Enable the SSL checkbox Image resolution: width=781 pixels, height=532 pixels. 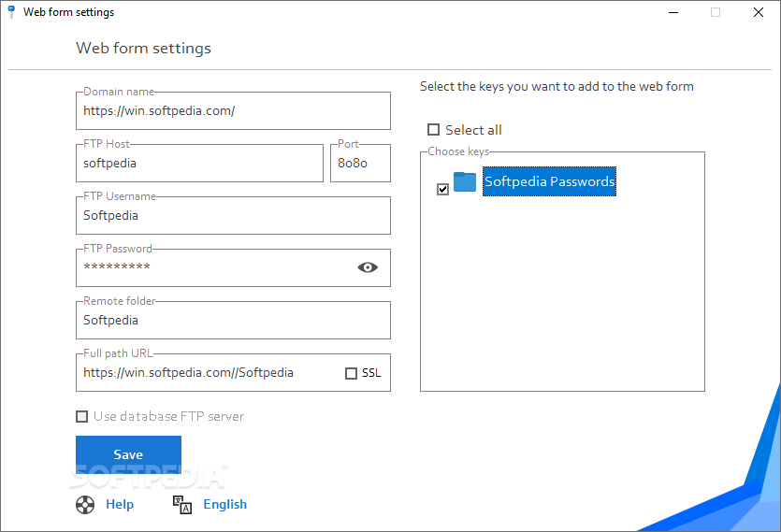tap(351, 373)
